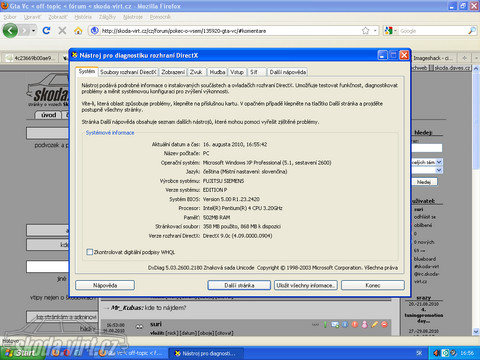Switch to the Další nápověda tab
Screen dimensions: 480x360
click(x=288, y=72)
